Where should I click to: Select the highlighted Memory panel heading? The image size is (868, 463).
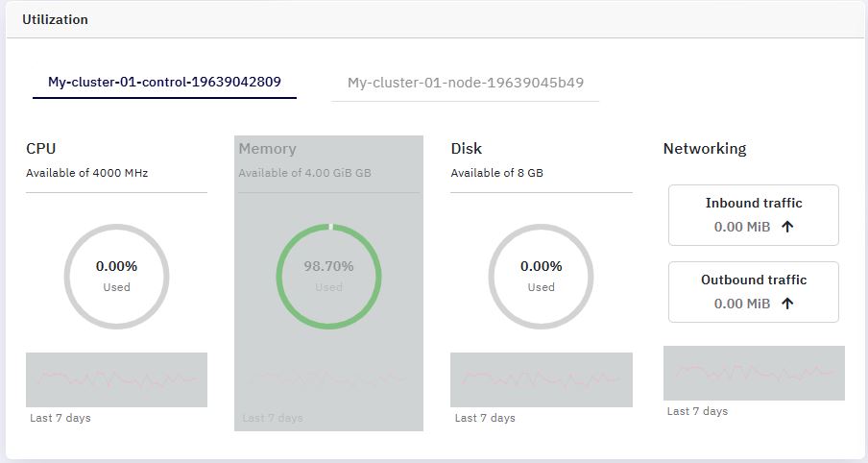point(267,149)
